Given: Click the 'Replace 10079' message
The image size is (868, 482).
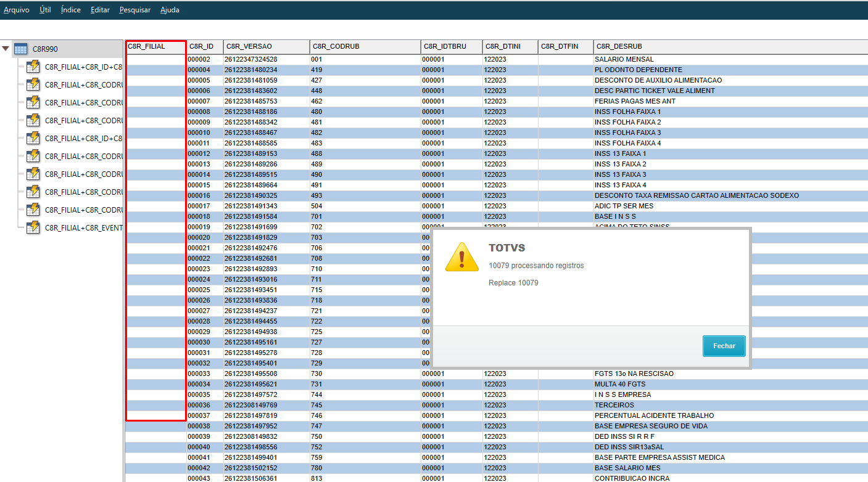Looking at the screenshot, I should pos(513,283).
